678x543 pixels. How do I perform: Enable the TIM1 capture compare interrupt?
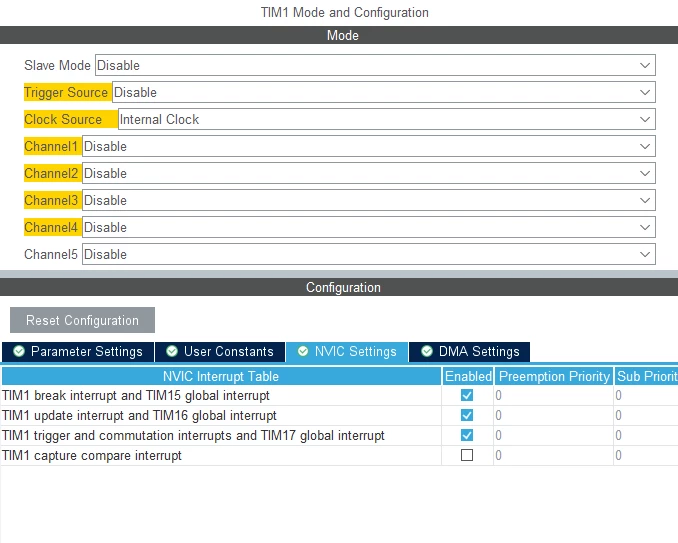click(467, 455)
